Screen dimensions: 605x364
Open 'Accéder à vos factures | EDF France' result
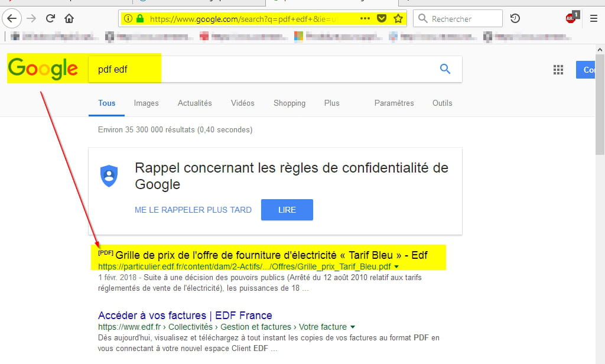click(185, 316)
